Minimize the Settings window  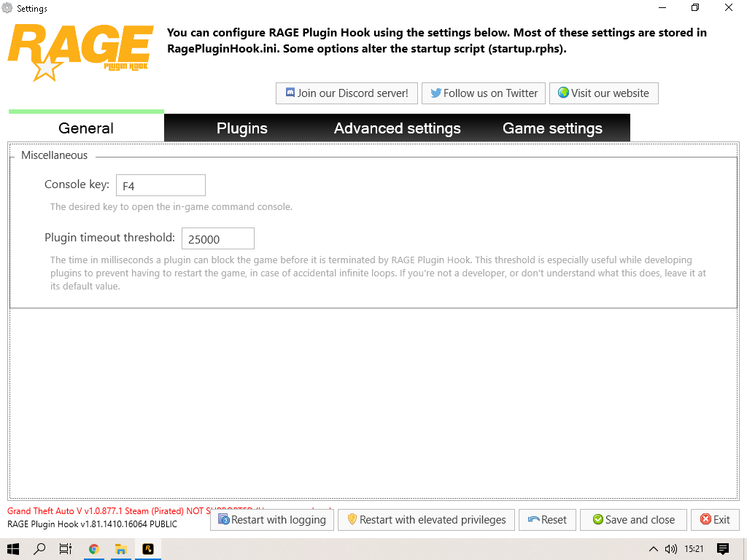pyautogui.click(x=662, y=7)
